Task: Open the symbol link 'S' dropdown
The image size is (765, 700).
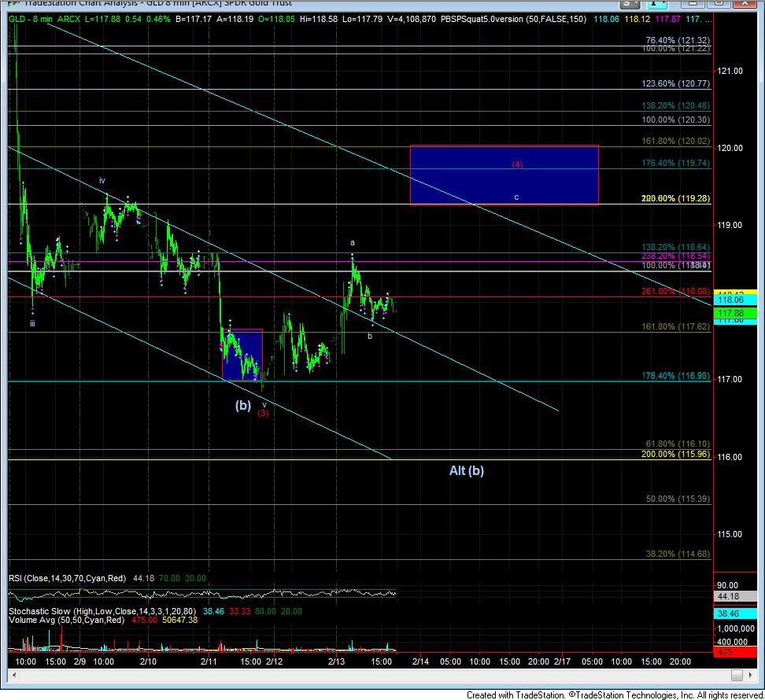Action: [630, 3]
